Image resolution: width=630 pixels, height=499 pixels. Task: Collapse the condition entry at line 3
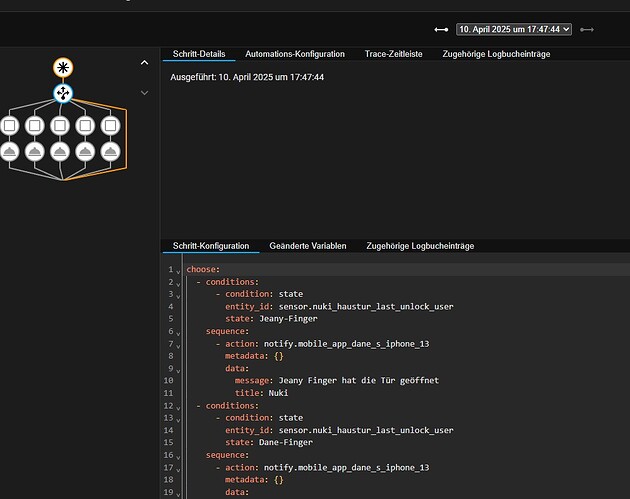click(178, 297)
